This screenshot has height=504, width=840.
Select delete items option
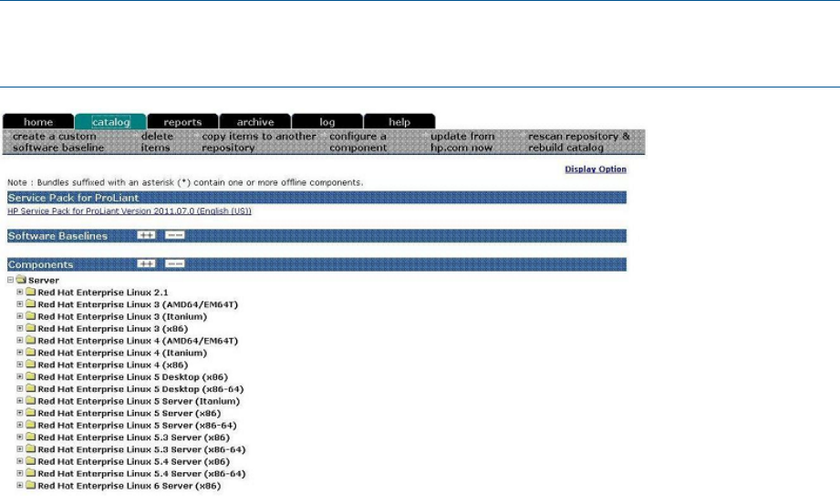point(157,142)
